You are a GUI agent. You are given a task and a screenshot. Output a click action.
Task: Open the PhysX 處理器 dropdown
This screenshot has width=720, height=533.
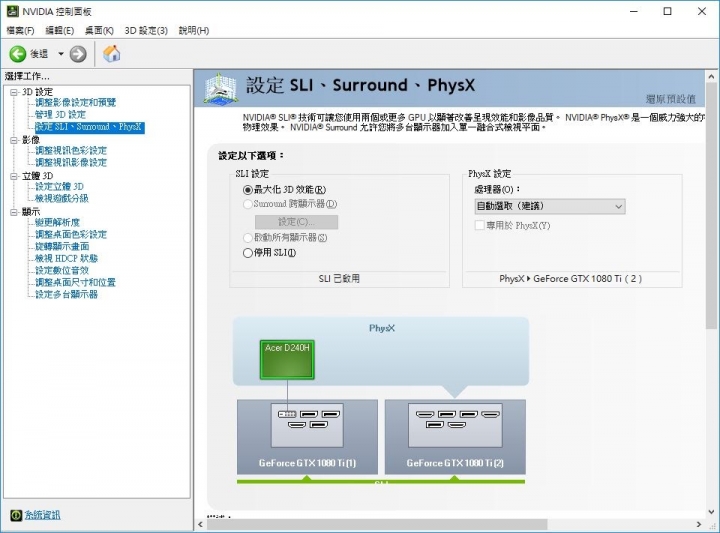click(x=550, y=206)
